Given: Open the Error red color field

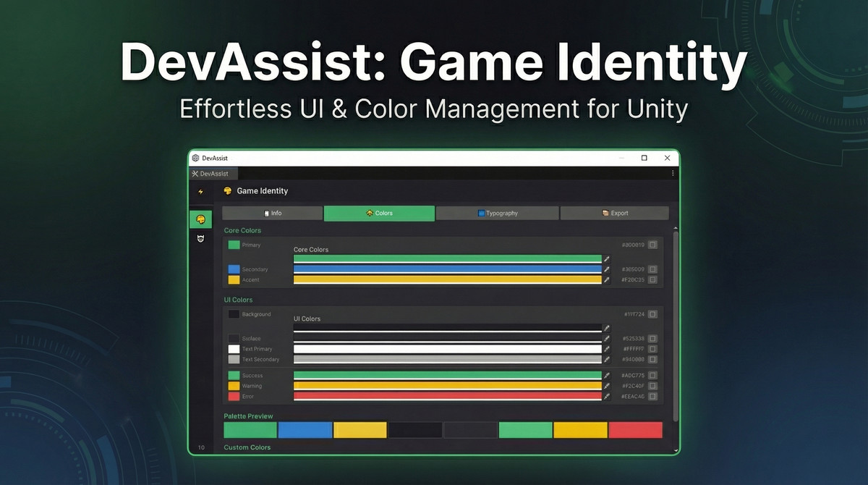Looking at the screenshot, I should coord(448,396).
